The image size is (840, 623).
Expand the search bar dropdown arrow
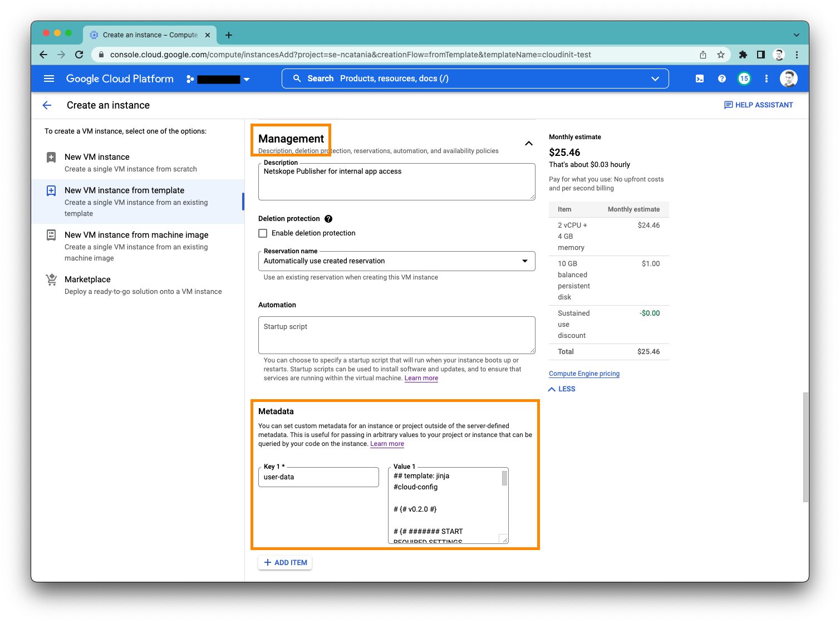pos(655,79)
